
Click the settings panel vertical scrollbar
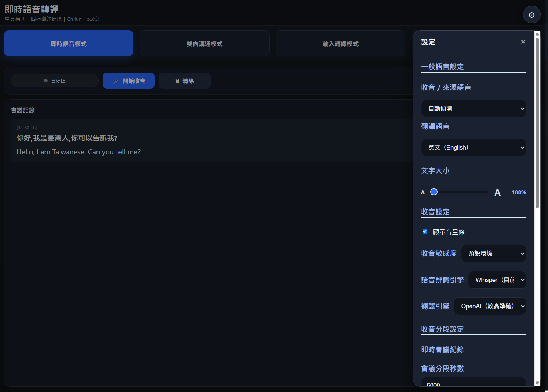coord(537,123)
